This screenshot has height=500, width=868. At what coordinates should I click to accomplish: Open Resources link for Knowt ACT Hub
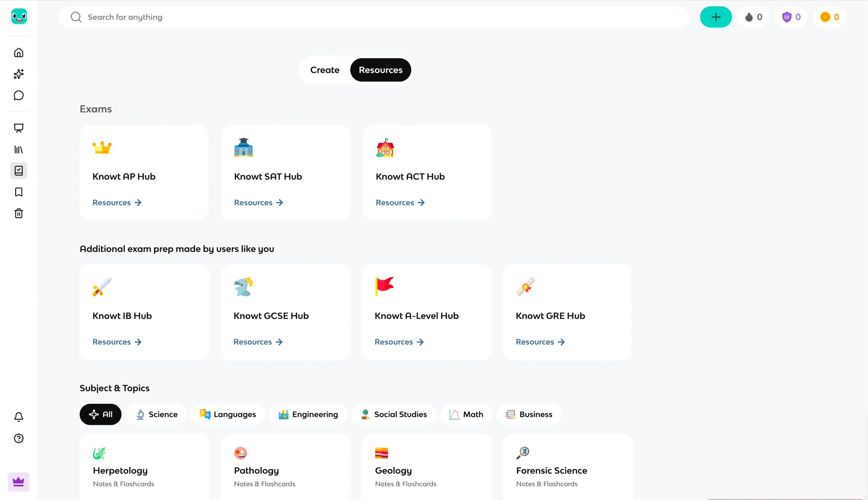point(400,203)
